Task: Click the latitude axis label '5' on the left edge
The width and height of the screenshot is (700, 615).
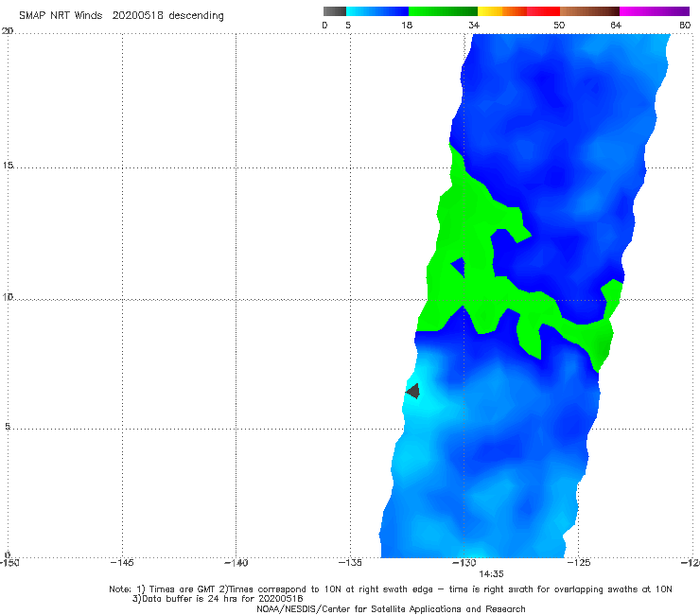Action: 8,426
